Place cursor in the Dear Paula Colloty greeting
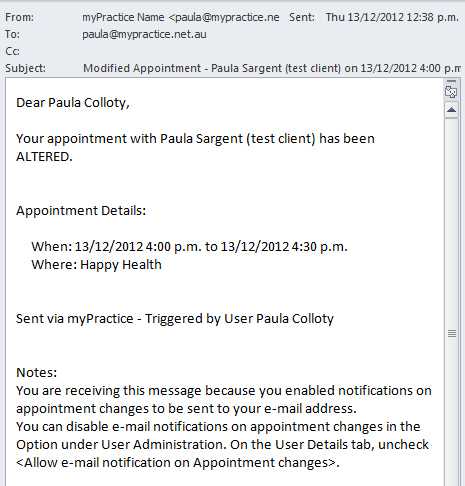This screenshot has height=486, width=465. (x=73, y=103)
